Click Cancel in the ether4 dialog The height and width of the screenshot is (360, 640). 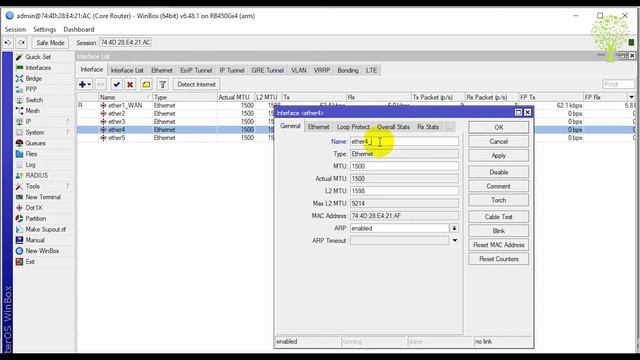tap(498, 142)
